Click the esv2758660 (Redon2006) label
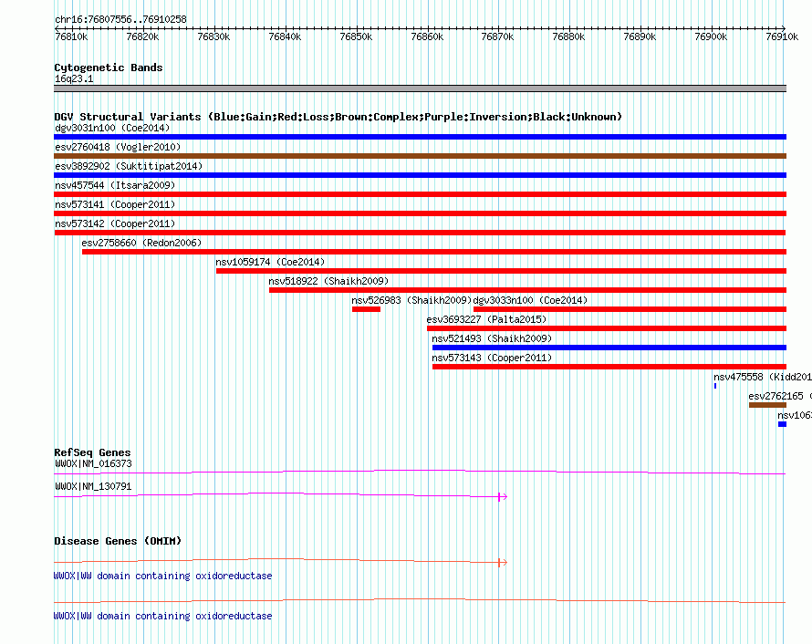The image size is (812, 644). pyautogui.click(x=141, y=243)
